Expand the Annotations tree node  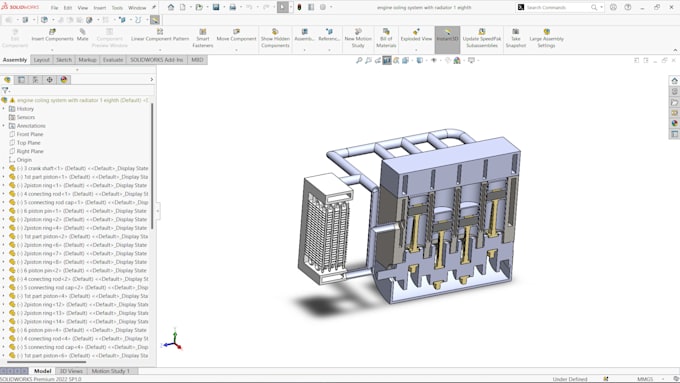coord(3,126)
